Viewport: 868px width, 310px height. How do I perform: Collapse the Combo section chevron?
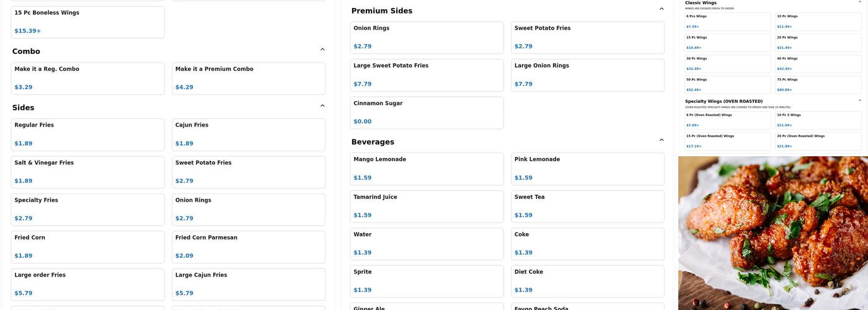(322, 50)
